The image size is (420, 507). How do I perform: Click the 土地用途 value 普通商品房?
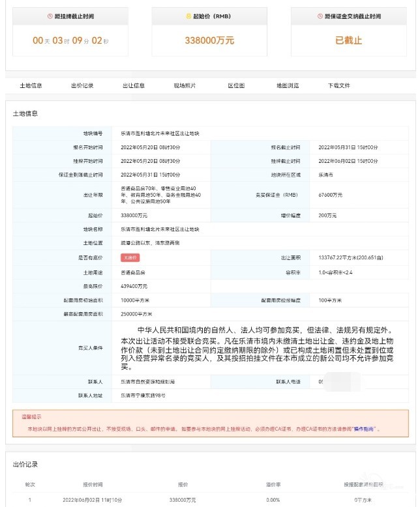(x=133, y=273)
